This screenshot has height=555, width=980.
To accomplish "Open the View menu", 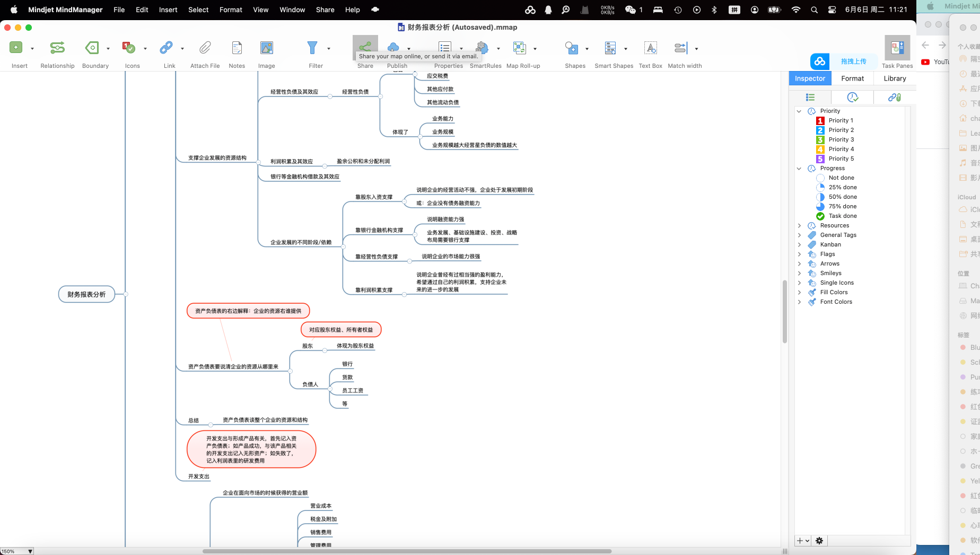I will pyautogui.click(x=261, y=10).
